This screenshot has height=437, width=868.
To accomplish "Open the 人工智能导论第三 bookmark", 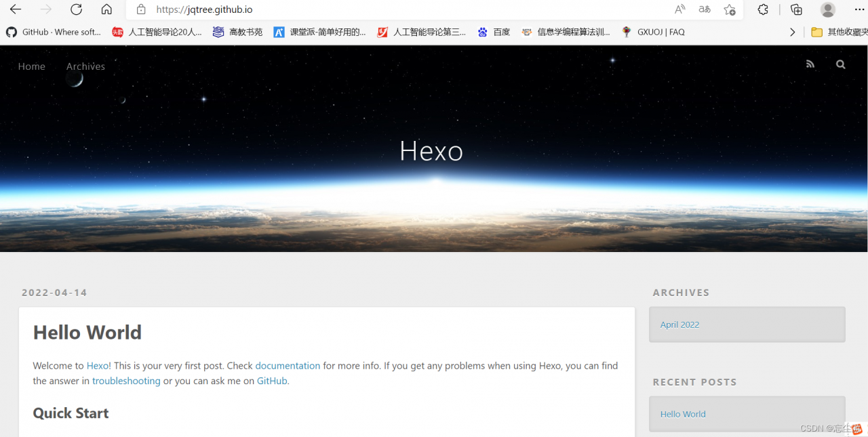I will pos(421,32).
